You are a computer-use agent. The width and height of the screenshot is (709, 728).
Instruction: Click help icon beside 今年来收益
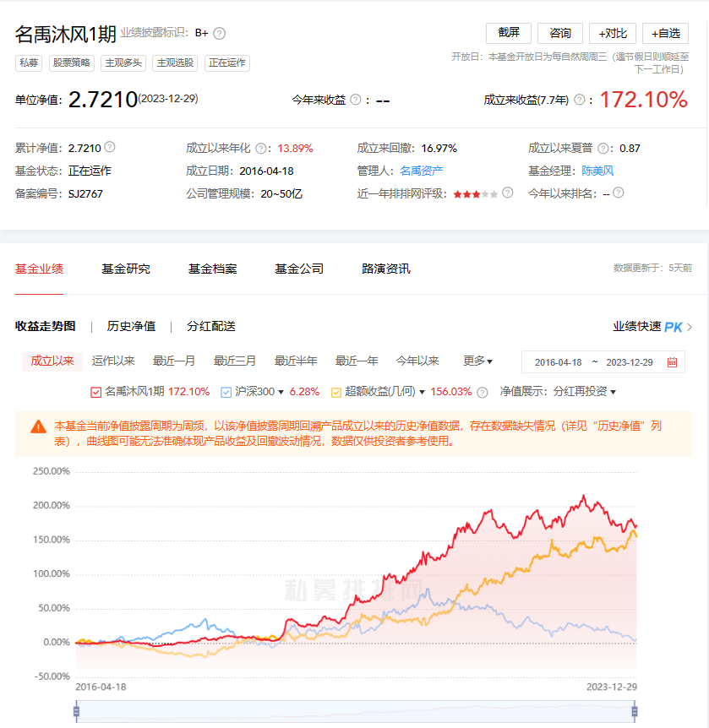(x=356, y=100)
